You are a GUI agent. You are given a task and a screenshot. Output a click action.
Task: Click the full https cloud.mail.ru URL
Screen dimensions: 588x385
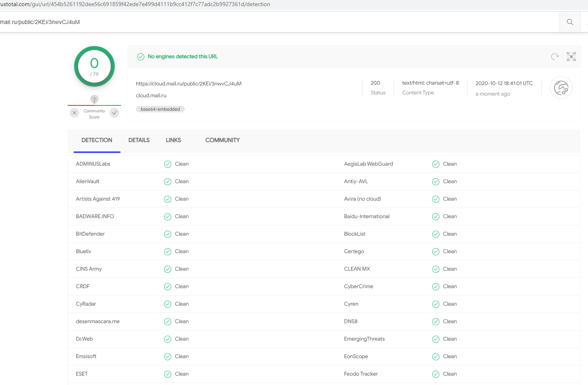[x=188, y=84]
